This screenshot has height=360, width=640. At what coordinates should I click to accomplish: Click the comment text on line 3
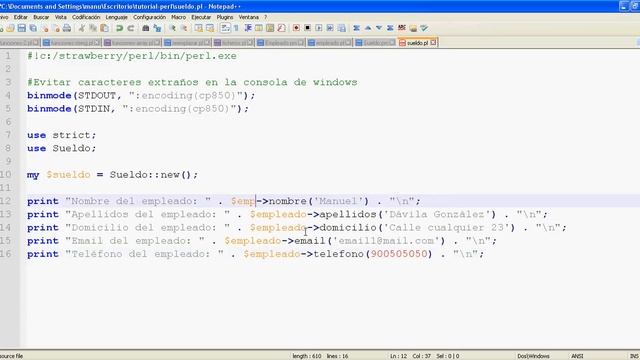click(x=192, y=82)
